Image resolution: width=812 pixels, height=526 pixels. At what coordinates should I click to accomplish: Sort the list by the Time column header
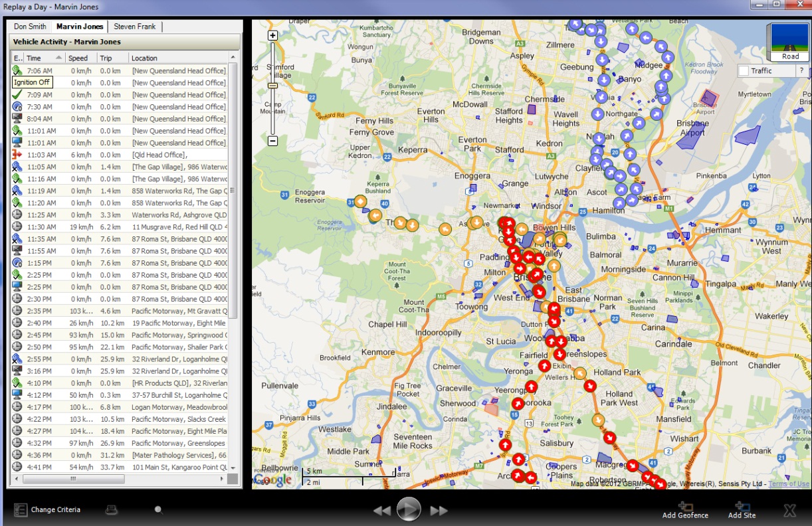point(45,58)
